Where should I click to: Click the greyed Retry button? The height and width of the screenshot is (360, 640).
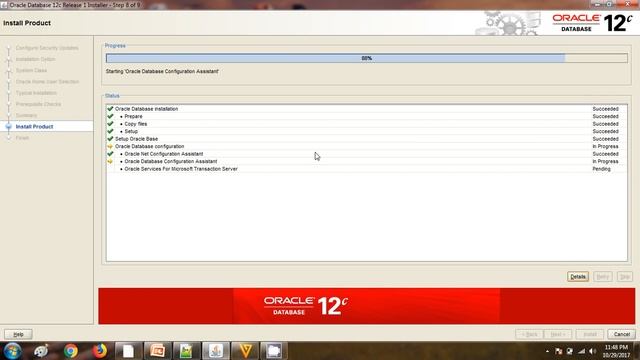point(603,277)
